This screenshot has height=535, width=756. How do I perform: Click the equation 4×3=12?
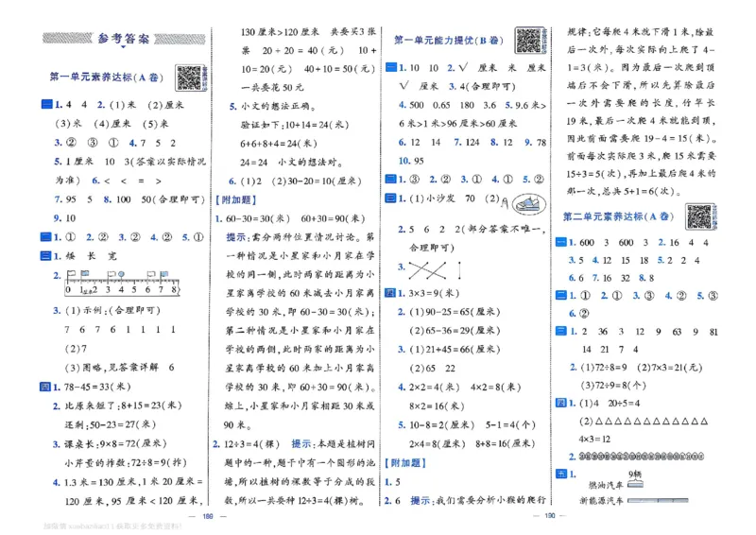click(x=594, y=440)
